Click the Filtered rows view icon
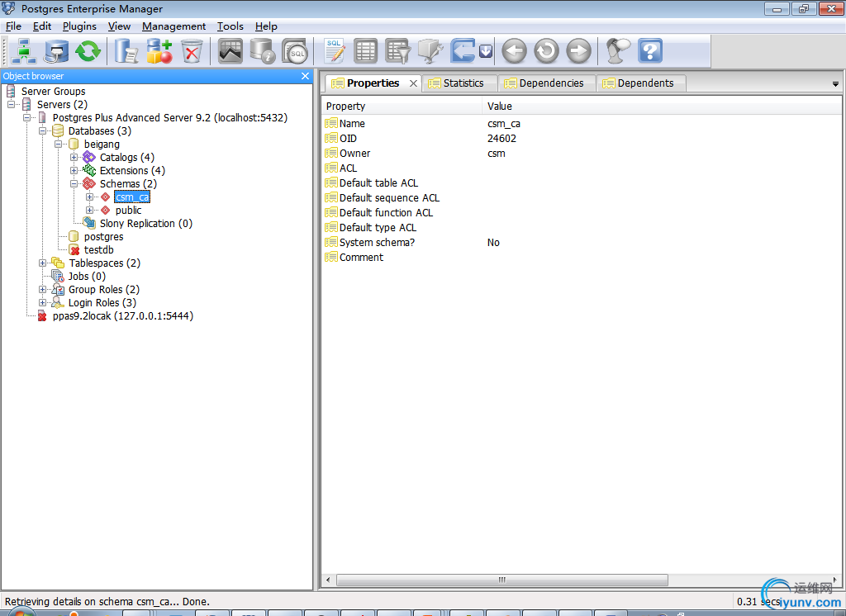The image size is (846, 616). pyautogui.click(x=398, y=52)
